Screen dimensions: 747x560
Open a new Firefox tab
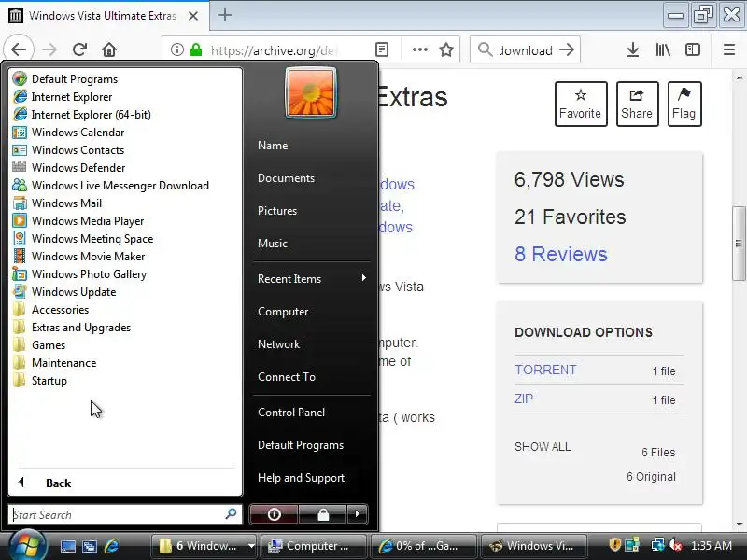click(225, 15)
